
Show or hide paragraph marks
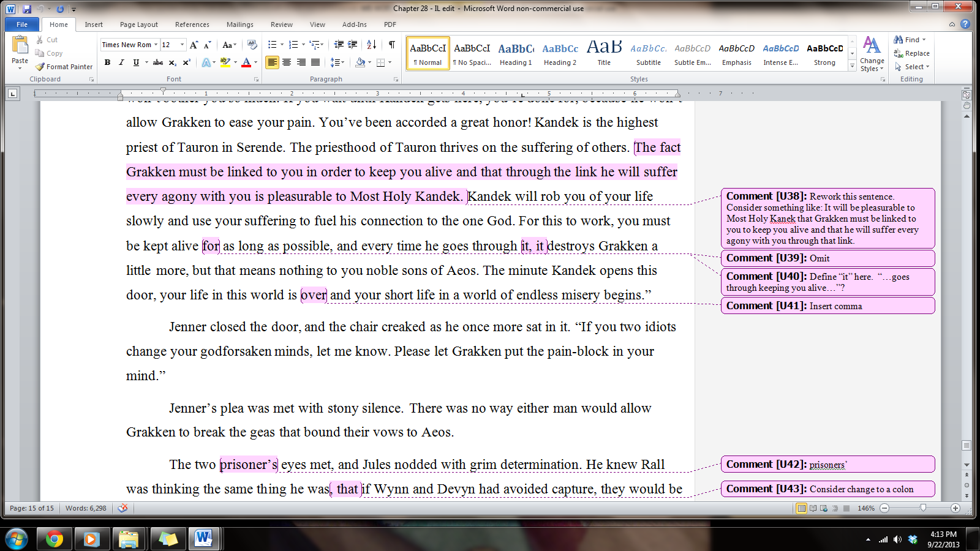(x=391, y=45)
